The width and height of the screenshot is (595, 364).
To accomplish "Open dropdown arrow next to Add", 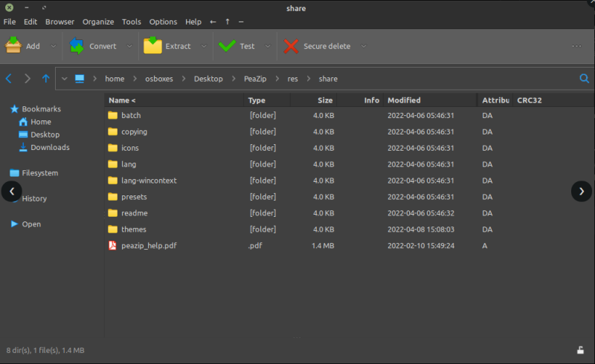I will [x=53, y=46].
